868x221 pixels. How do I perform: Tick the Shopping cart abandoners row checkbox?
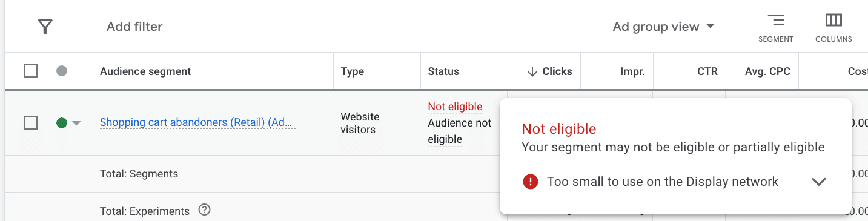click(x=31, y=123)
